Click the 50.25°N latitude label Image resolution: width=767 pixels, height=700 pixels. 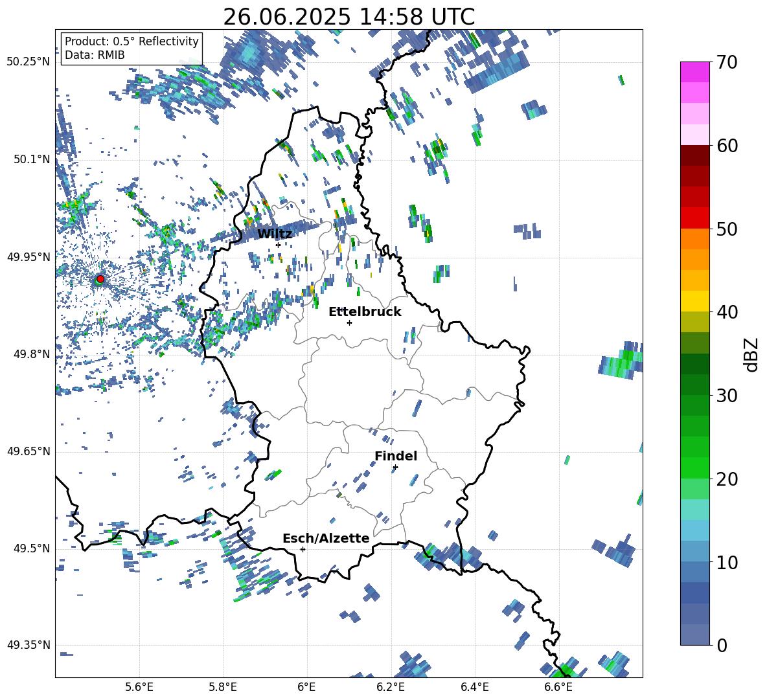pyautogui.click(x=29, y=62)
